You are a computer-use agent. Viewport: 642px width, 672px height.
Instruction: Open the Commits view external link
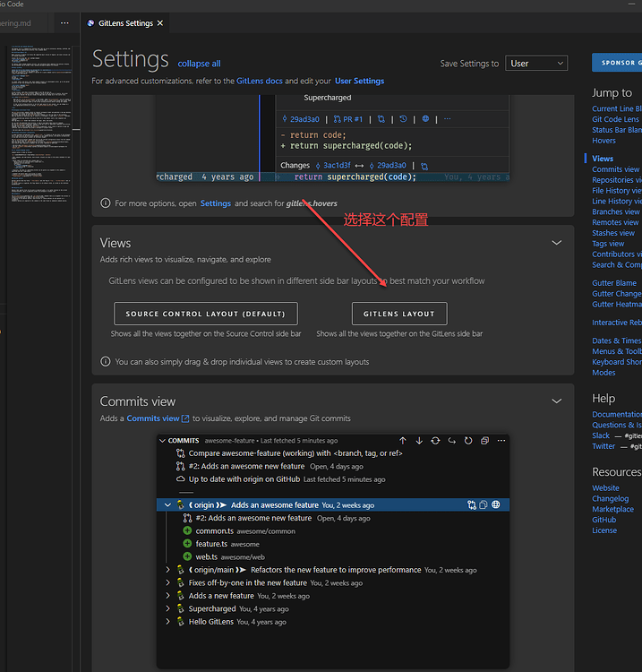pyautogui.click(x=158, y=418)
